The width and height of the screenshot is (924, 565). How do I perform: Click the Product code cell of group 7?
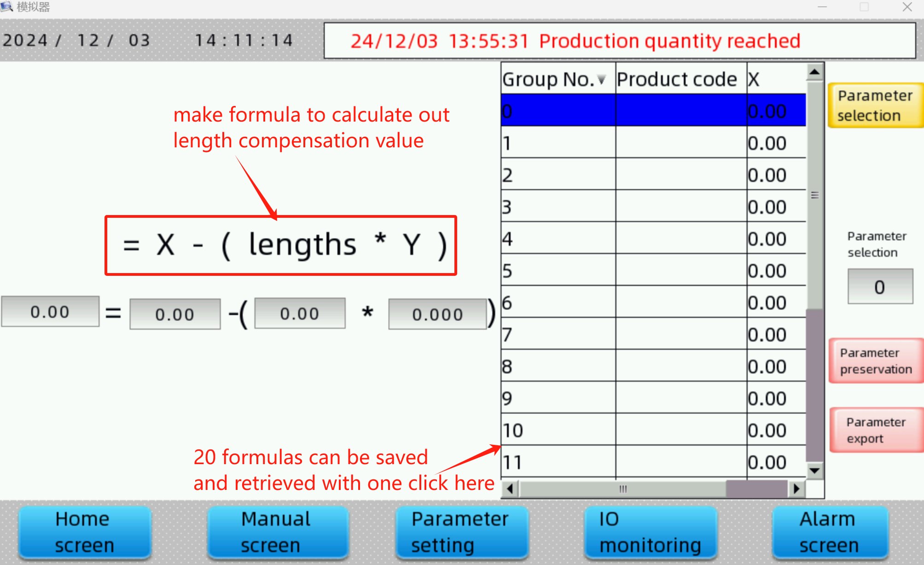[x=681, y=334]
